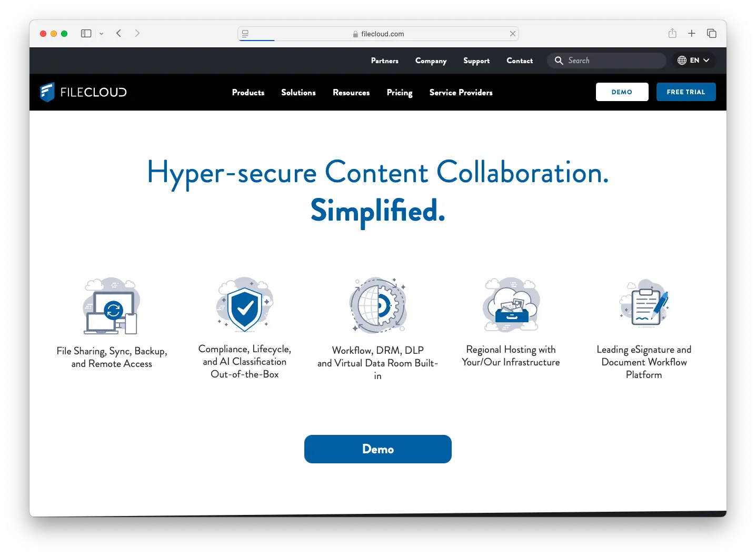Toggle the Safari sidebar
This screenshot has height=556, width=756.
pyautogui.click(x=86, y=33)
